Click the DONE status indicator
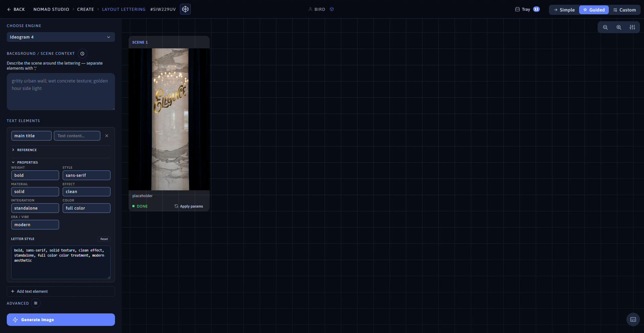 tap(140, 206)
